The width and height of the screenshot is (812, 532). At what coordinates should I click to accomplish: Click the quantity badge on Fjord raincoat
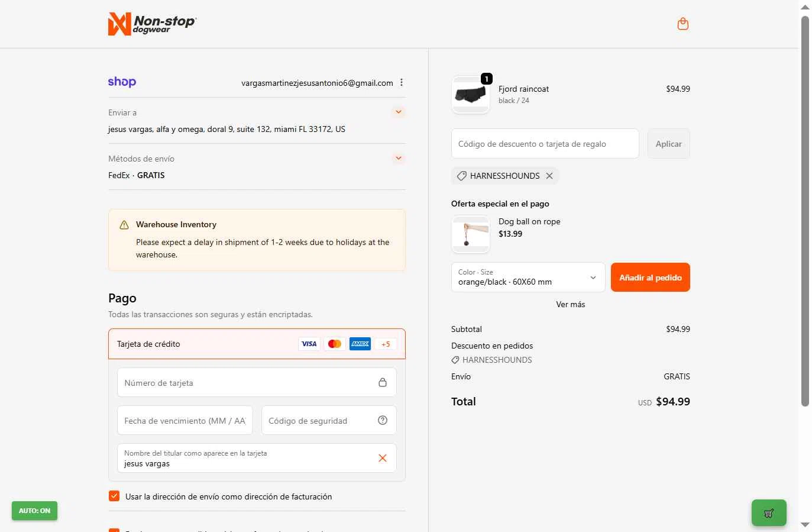coord(487,79)
